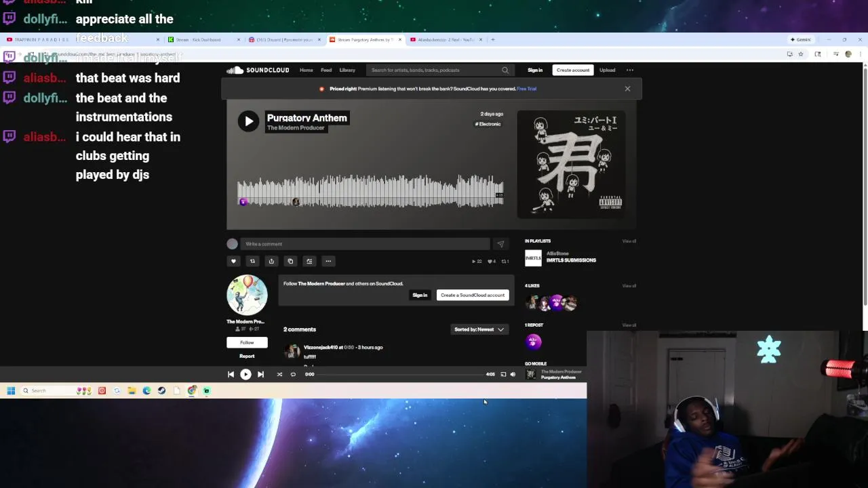Click the cast icon in the player bar
This screenshot has height=488, width=868.
coord(503,374)
